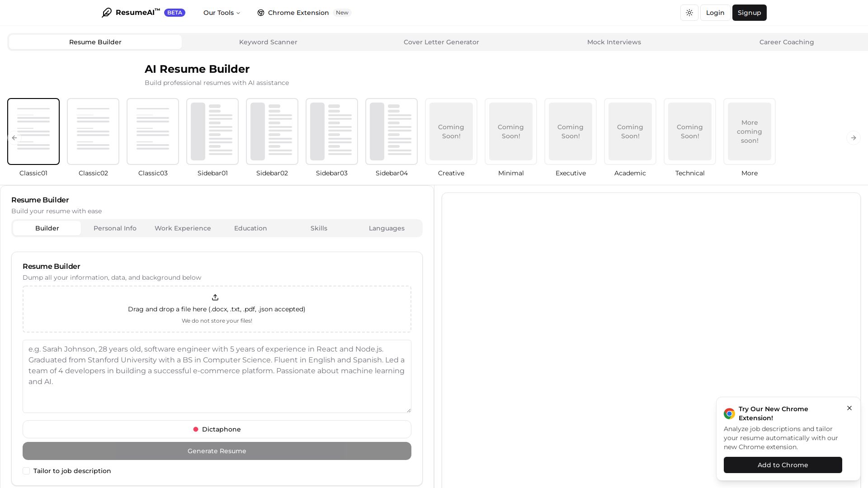Click the Chrome logo in popup
This screenshot has width=868, height=488.
(x=729, y=413)
